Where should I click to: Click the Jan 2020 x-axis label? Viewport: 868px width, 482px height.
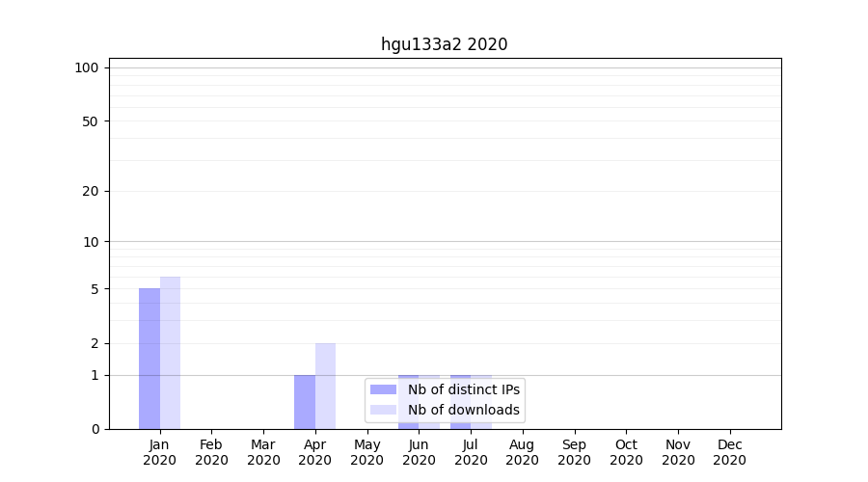pos(160,452)
